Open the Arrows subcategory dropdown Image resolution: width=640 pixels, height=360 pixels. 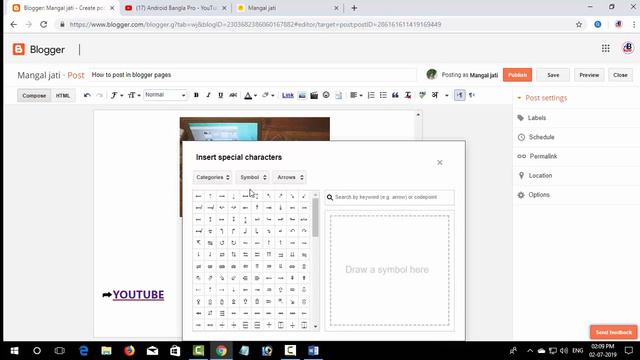coord(290,177)
